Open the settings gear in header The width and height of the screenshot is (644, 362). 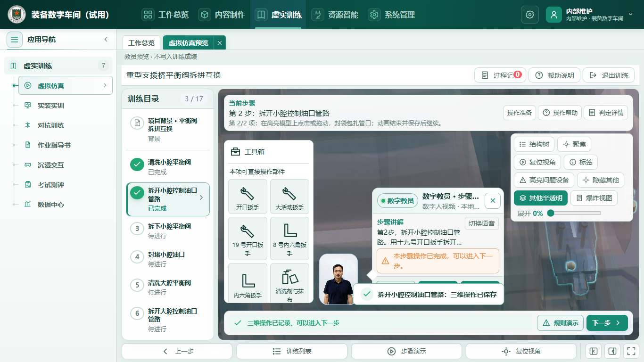tap(530, 15)
